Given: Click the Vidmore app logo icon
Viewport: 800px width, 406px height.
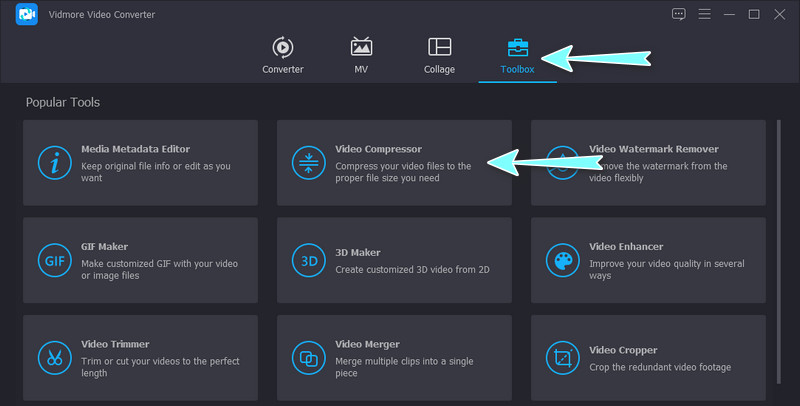Looking at the screenshot, I should (x=27, y=15).
